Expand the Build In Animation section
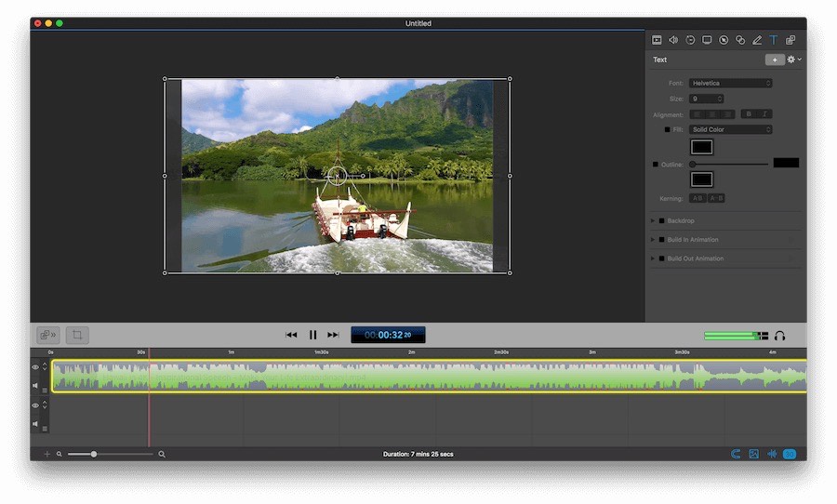This screenshot has width=837, height=504. pyautogui.click(x=652, y=240)
